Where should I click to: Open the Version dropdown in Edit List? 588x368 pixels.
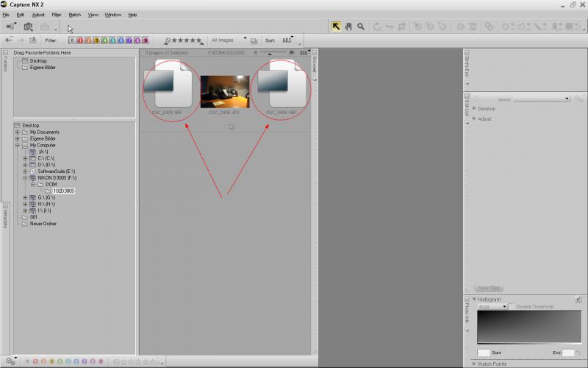tap(542, 99)
